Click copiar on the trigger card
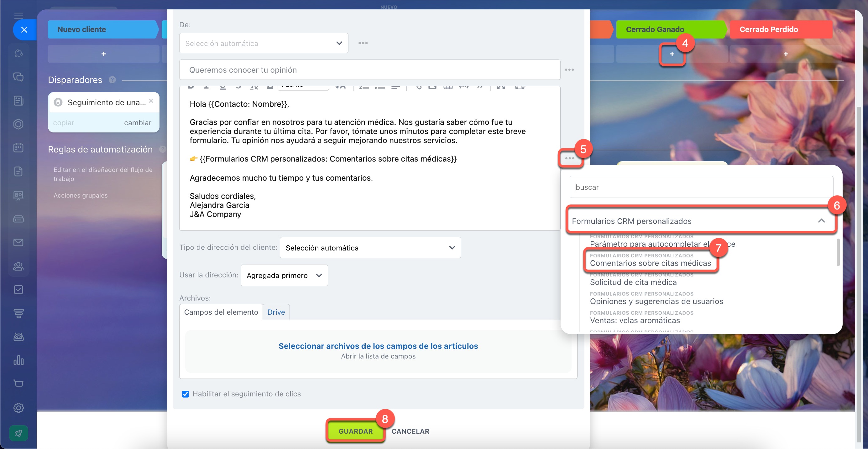868x449 pixels. (63, 123)
